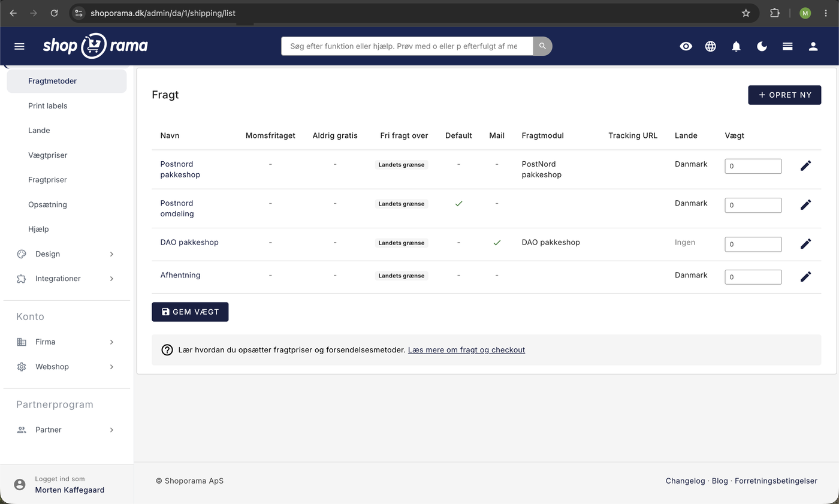Viewport: 839px width, 504px height.
Task: Click the Morten Kaffegaard user name
Action: (70, 490)
